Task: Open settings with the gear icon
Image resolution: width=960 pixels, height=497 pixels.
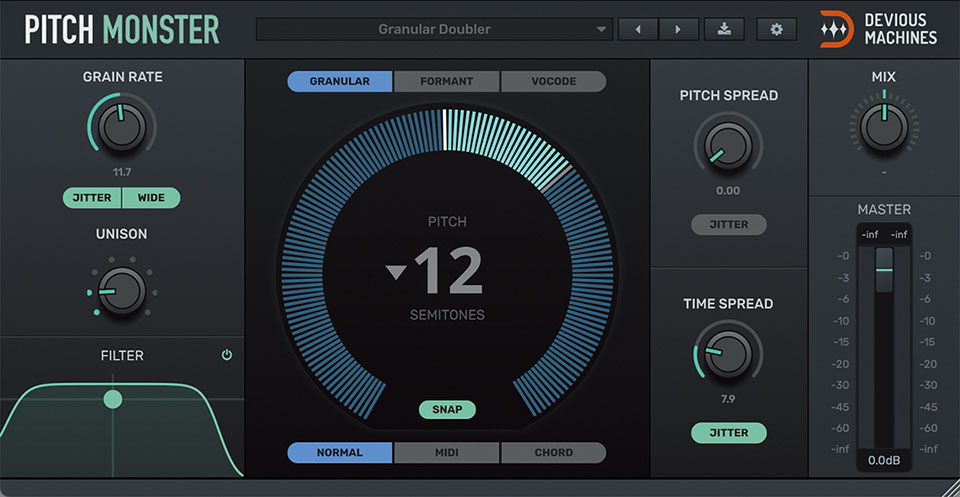Action: coord(776,29)
